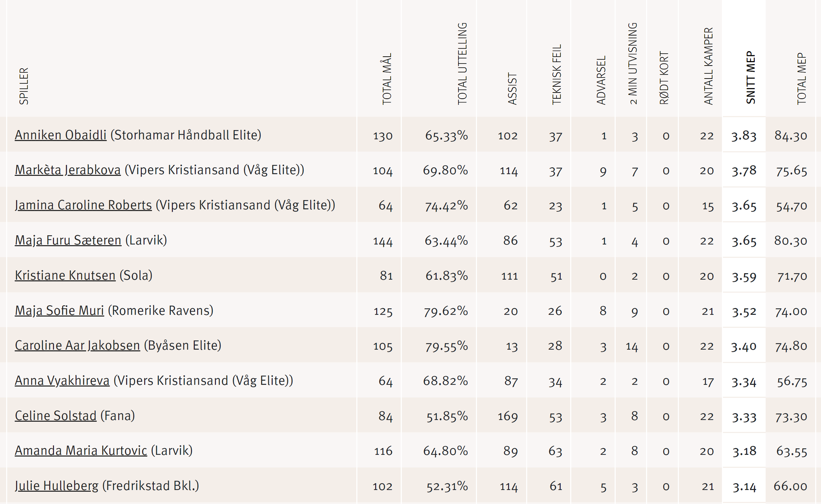Click Jamina Caroline Roberts name link
The height and width of the screenshot is (504, 821).
pyautogui.click(x=83, y=205)
